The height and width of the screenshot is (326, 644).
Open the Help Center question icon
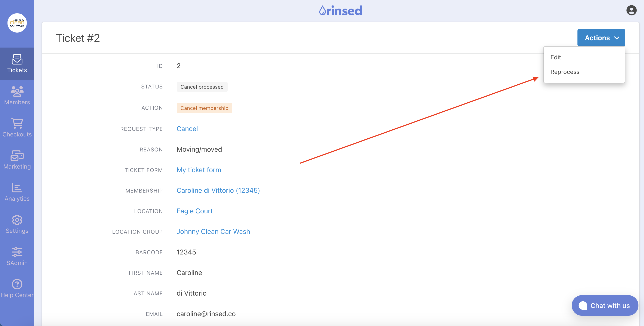pos(17,284)
